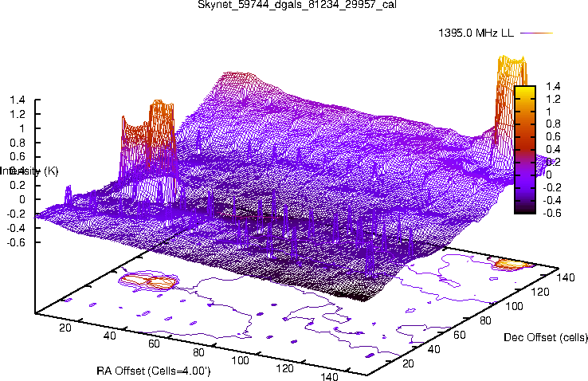
Task: Click the 0.8 label on the color bar
Action: tap(553, 124)
